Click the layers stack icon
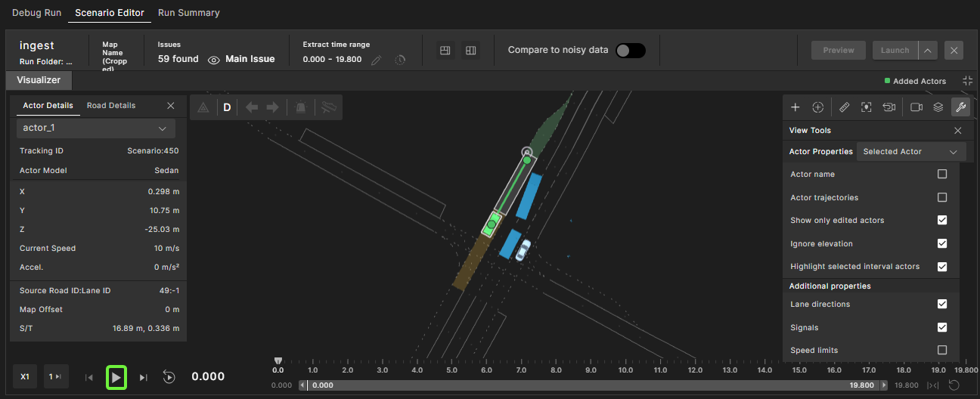 coord(938,107)
